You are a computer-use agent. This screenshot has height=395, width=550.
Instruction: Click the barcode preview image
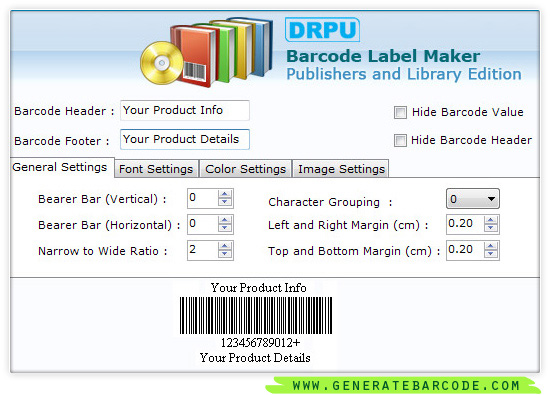[x=255, y=324]
